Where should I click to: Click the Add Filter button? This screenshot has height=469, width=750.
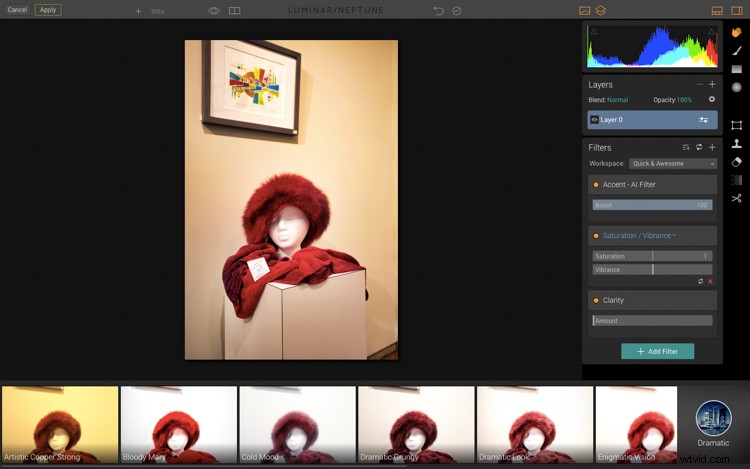(x=658, y=351)
